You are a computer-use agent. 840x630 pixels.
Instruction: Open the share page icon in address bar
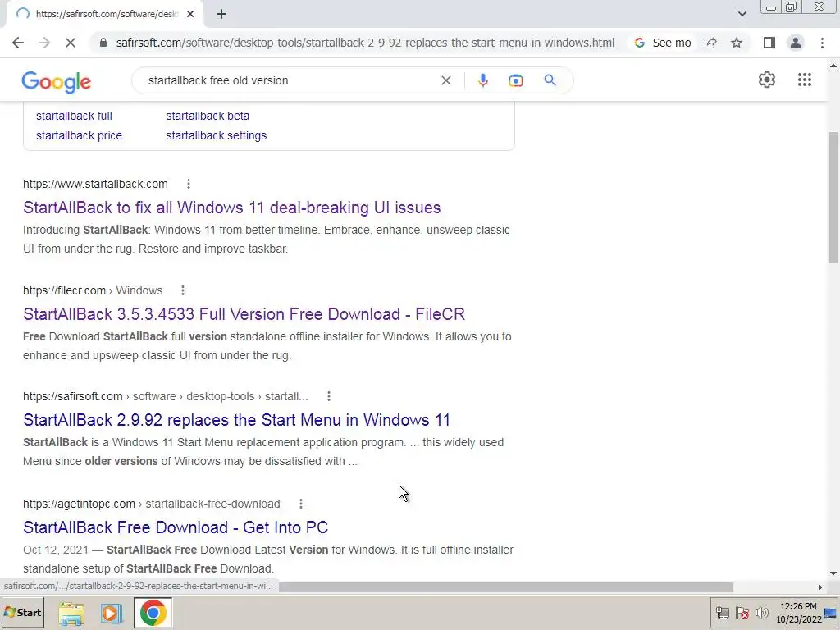[x=710, y=43]
